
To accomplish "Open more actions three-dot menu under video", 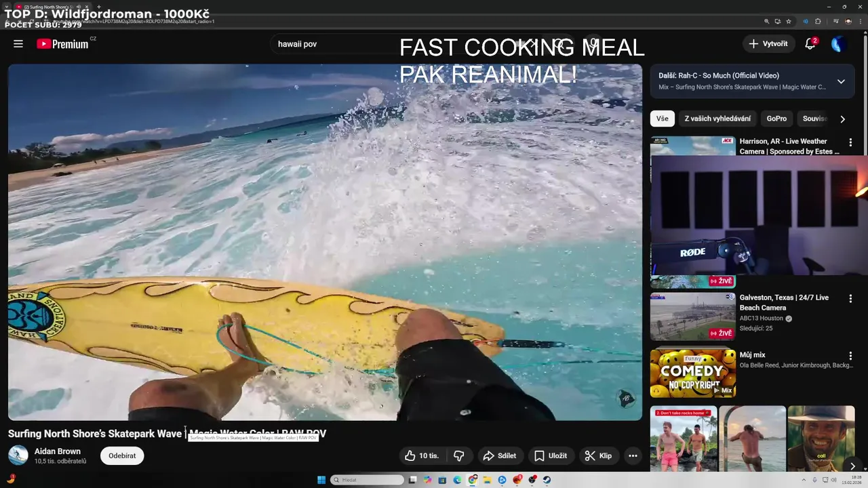I will tap(633, 455).
